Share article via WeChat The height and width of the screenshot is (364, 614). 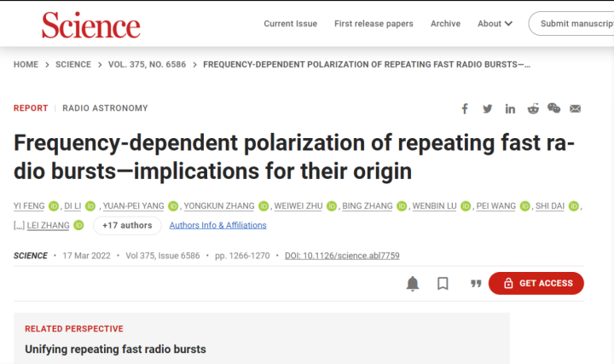(553, 108)
